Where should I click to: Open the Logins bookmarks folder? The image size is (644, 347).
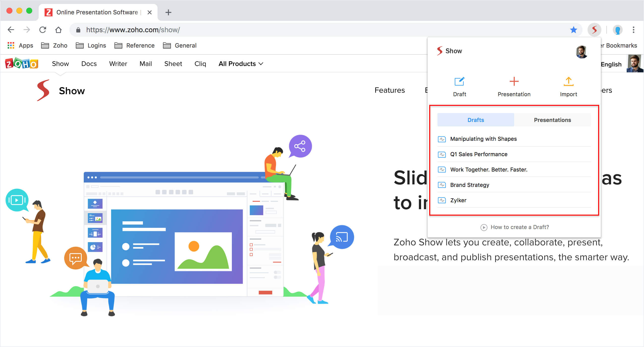[x=91, y=46]
